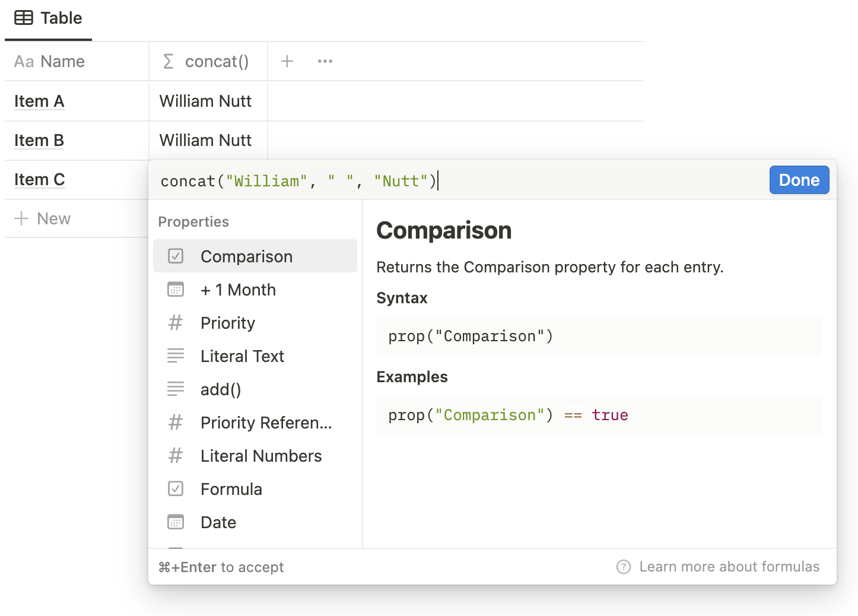The height and width of the screenshot is (616, 858).
Task: Click the calendar icon beside Date
Action: click(x=176, y=522)
